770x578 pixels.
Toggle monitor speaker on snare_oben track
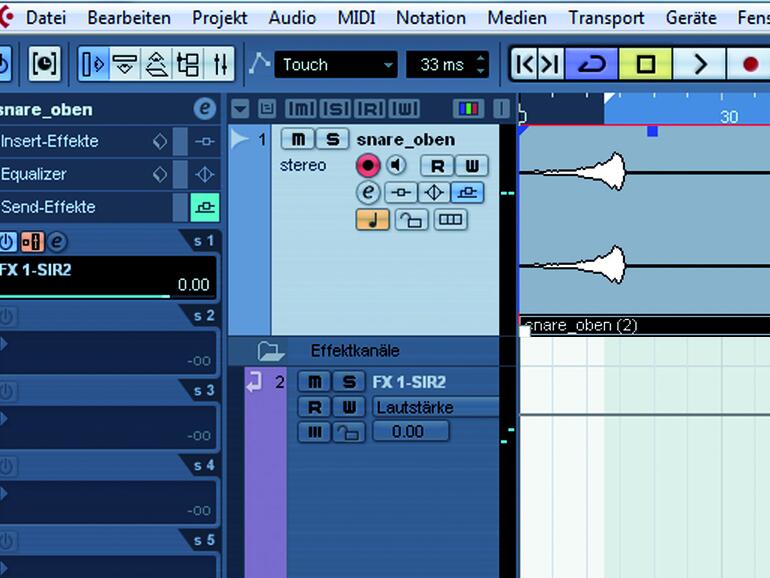[396, 165]
